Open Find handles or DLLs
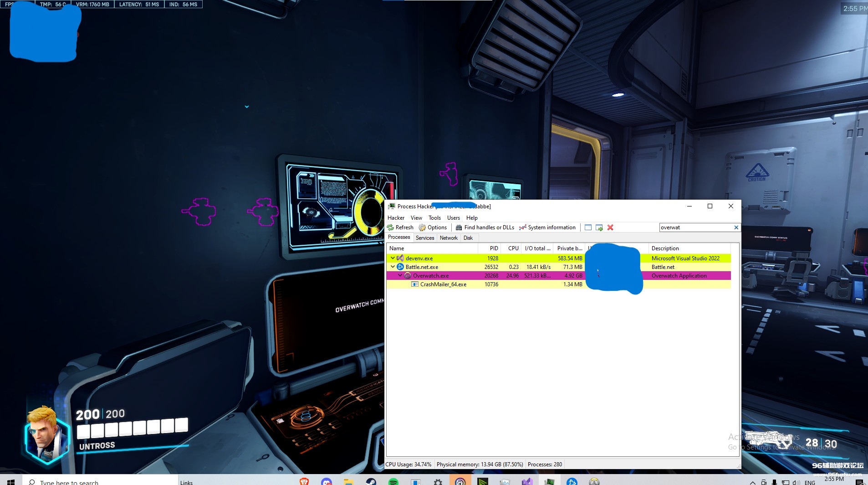The width and height of the screenshot is (868, 485). point(485,227)
